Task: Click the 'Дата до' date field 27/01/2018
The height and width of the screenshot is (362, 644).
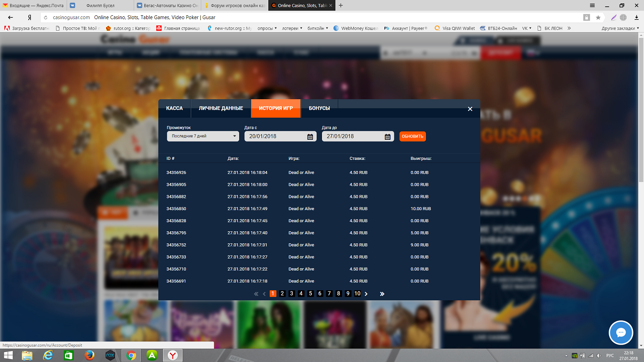Action: coord(358,136)
